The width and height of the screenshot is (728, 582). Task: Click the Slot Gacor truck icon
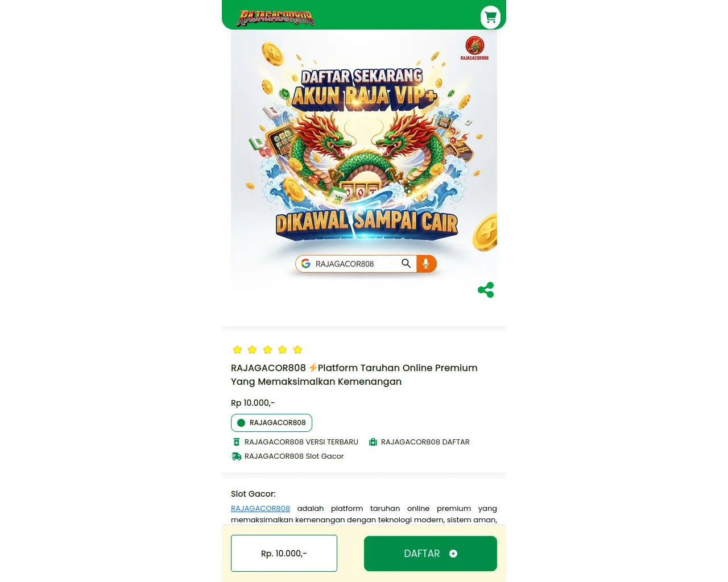click(x=237, y=456)
